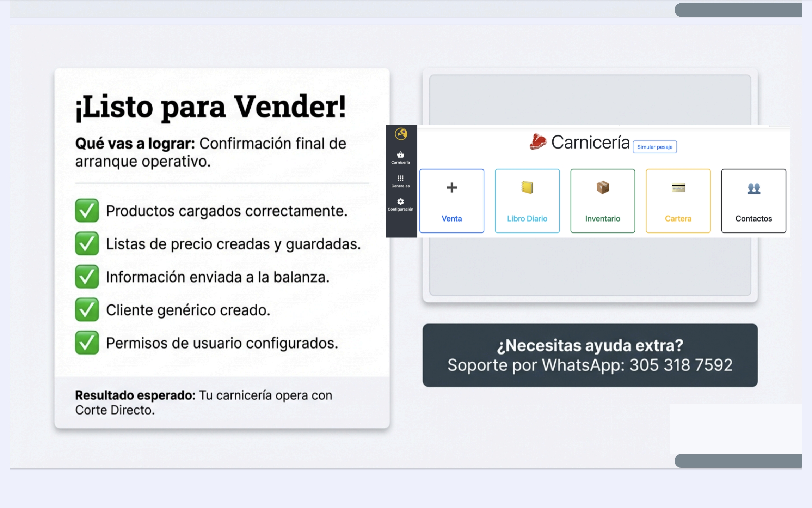Click the checkmark beside Listas de precio creadas
This screenshot has width=812, height=508.
[87, 244]
